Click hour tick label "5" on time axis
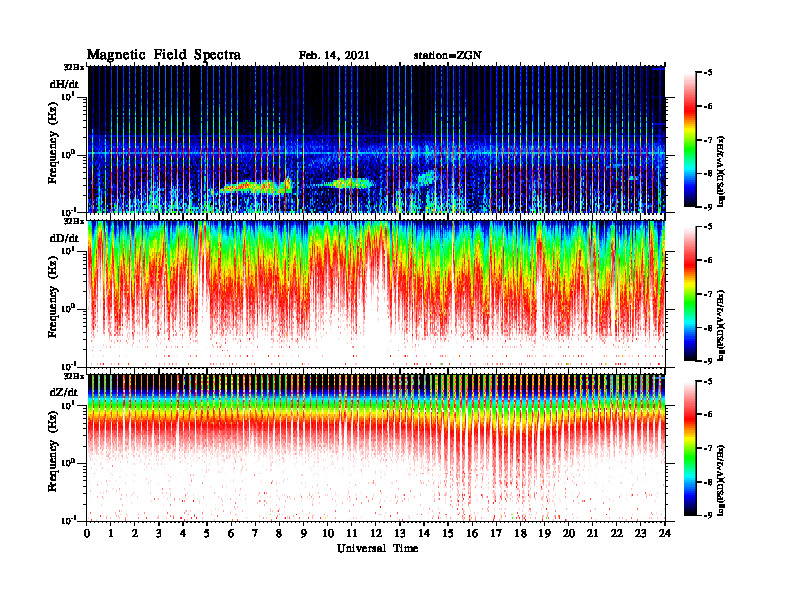 click(207, 534)
